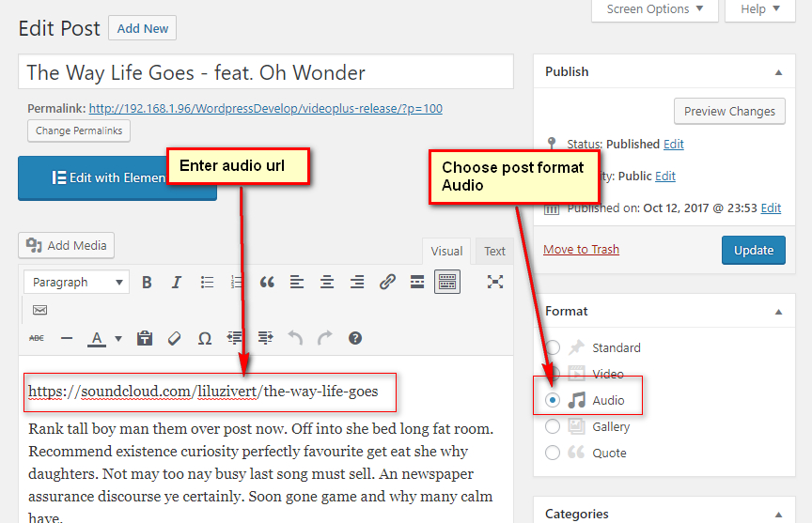Click the editor help question mark icon
Screen dimensions: 812x523
[x=355, y=338]
